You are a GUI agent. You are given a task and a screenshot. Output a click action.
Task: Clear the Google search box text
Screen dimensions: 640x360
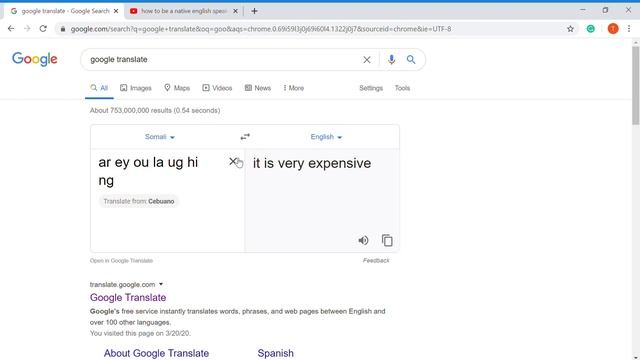pyautogui.click(x=367, y=60)
